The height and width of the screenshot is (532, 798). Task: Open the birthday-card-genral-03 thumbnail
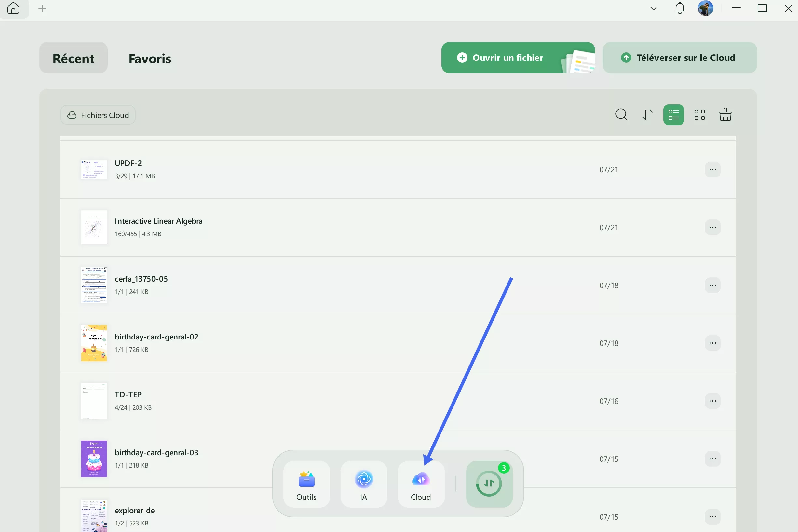(x=94, y=459)
